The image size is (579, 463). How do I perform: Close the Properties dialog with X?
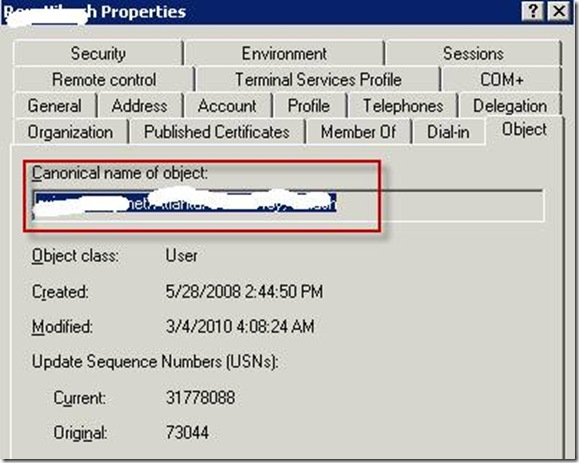coord(559,12)
